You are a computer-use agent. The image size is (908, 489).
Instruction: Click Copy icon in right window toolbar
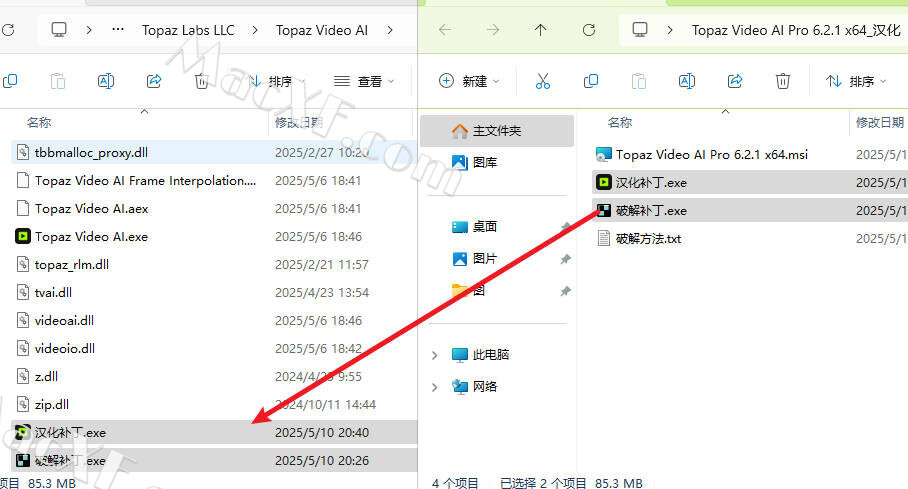pos(591,81)
